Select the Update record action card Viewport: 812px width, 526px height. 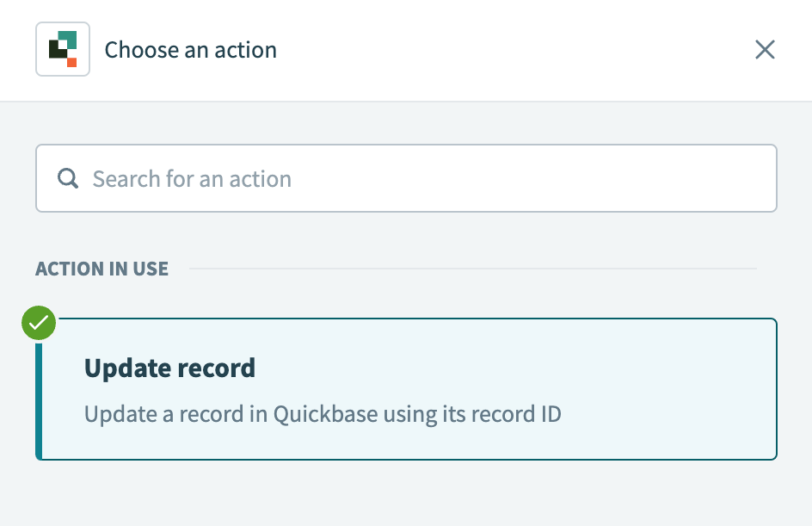click(x=406, y=389)
